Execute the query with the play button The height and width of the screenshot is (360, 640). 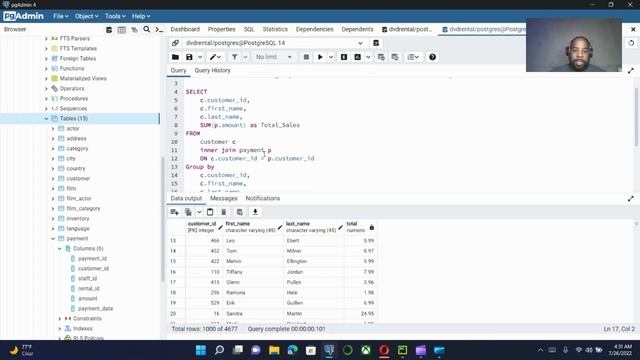(x=320, y=57)
